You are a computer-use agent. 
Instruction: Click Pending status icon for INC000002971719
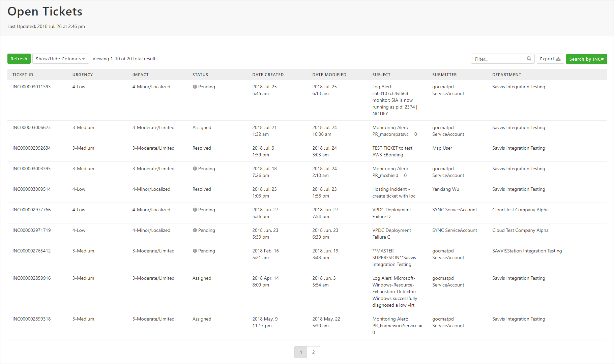[x=195, y=230]
